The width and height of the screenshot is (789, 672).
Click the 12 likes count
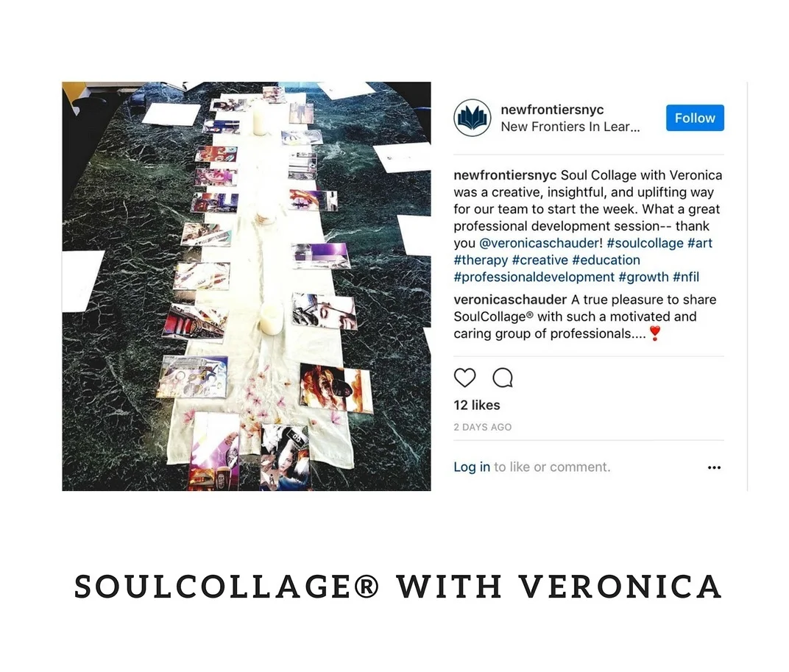[476, 406]
